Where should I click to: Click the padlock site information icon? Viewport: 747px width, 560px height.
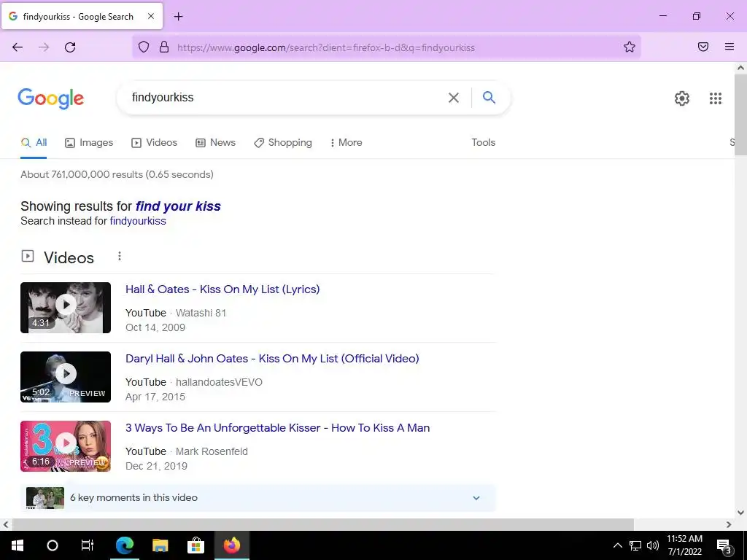(x=164, y=47)
